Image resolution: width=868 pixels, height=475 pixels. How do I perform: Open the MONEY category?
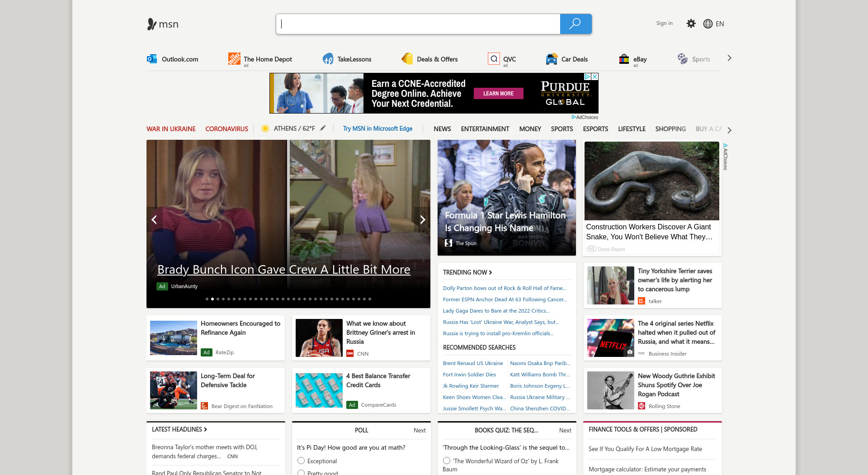(x=530, y=128)
